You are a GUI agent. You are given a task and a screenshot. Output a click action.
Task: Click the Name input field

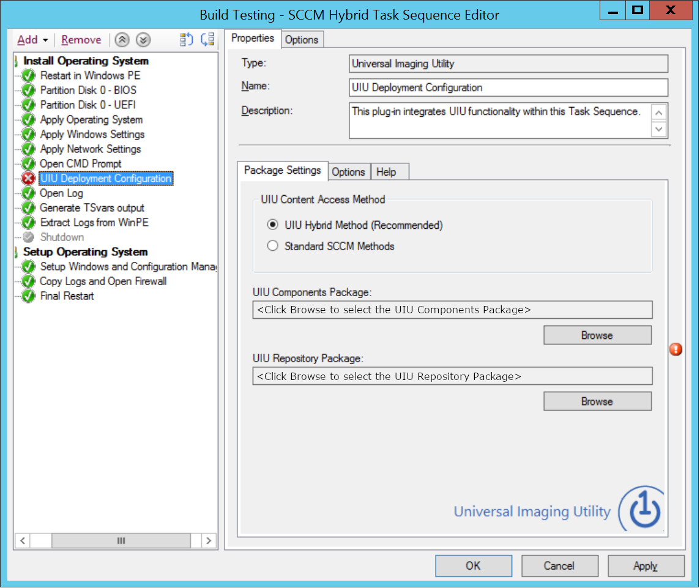tap(508, 87)
